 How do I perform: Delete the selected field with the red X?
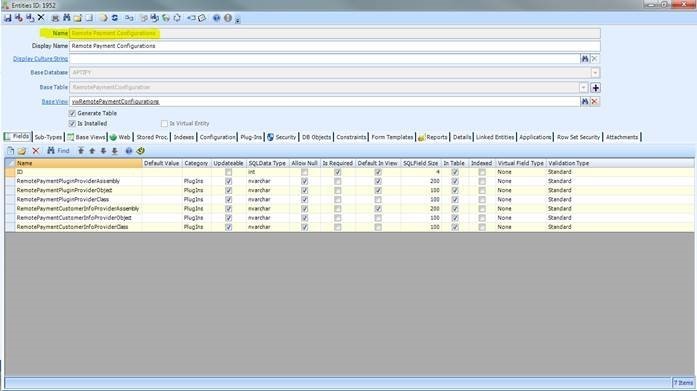(x=36, y=151)
